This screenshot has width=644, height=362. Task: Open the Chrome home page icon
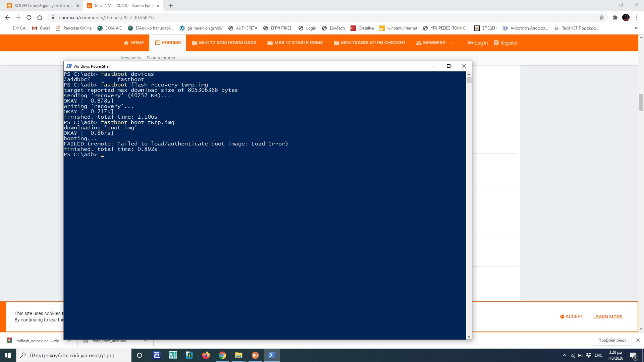[40, 17]
